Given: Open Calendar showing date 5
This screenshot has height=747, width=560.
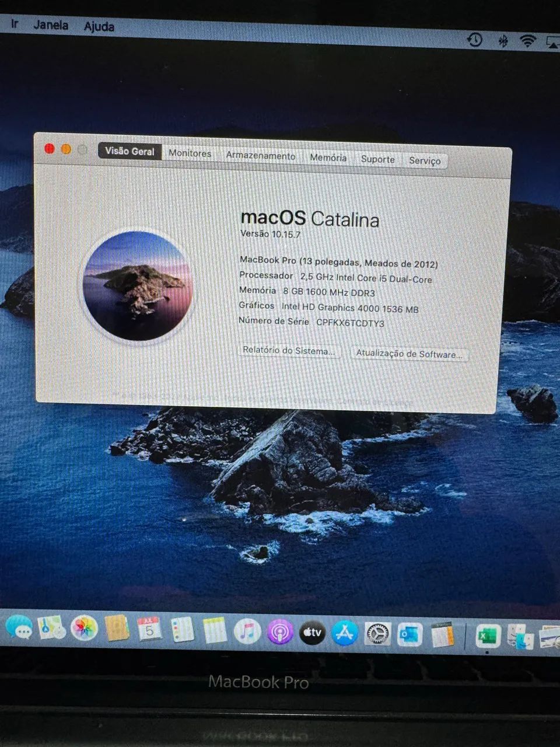Looking at the screenshot, I should (149, 630).
